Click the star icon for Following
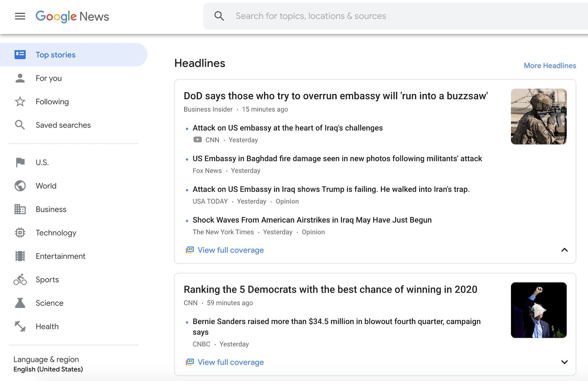The height and width of the screenshot is (381, 588). (20, 102)
